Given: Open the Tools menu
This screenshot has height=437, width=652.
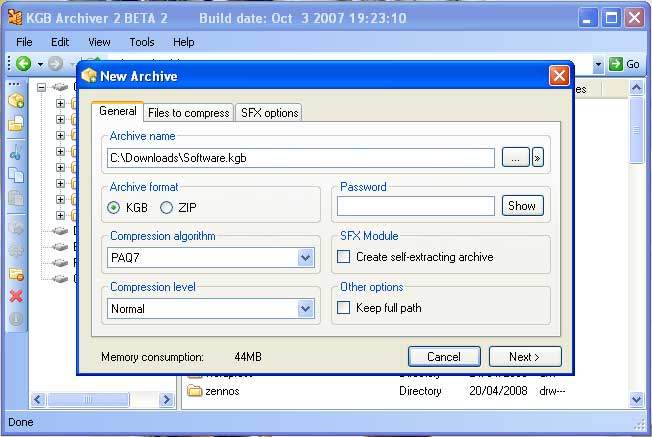Looking at the screenshot, I should point(141,42).
